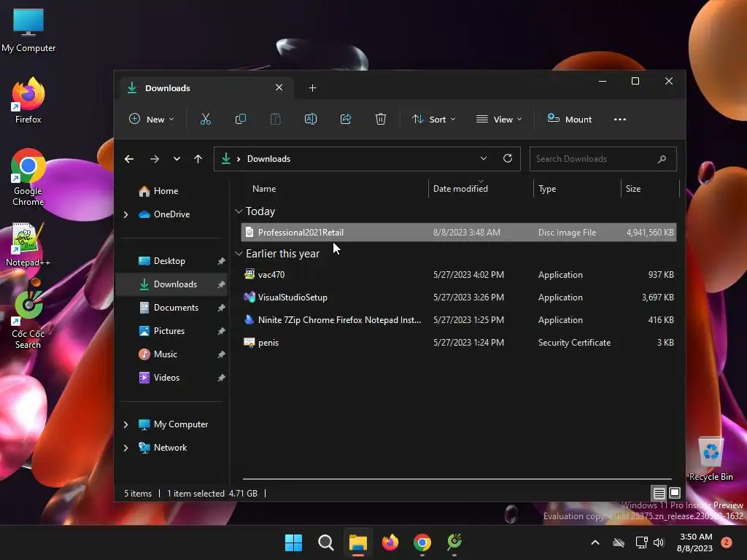Select VisualStudioSetup file
Viewport: 747px width, 560px height.
458,297
